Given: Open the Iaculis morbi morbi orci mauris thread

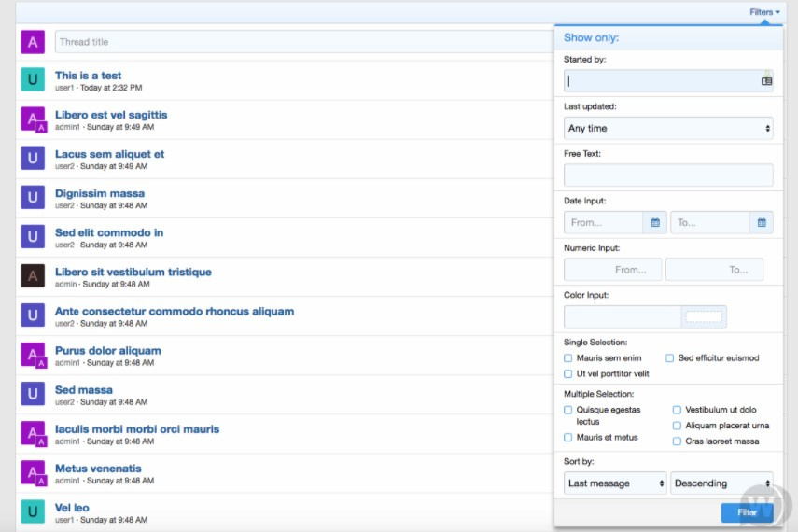Looking at the screenshot, I should (137, 429).
